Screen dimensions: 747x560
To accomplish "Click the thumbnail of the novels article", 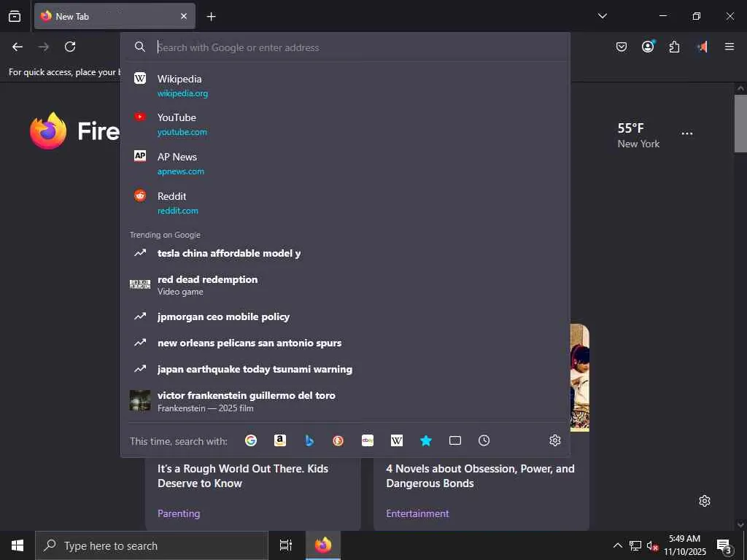I will pyautogui.click(x=580, y=378).
